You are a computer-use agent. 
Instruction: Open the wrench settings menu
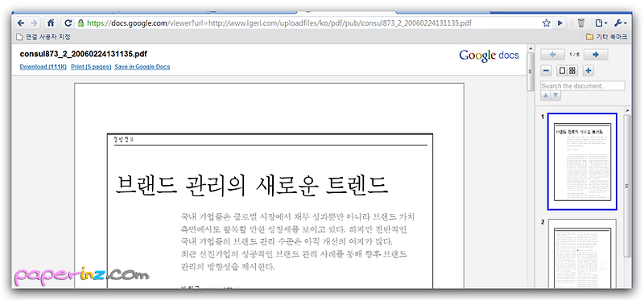620,23
